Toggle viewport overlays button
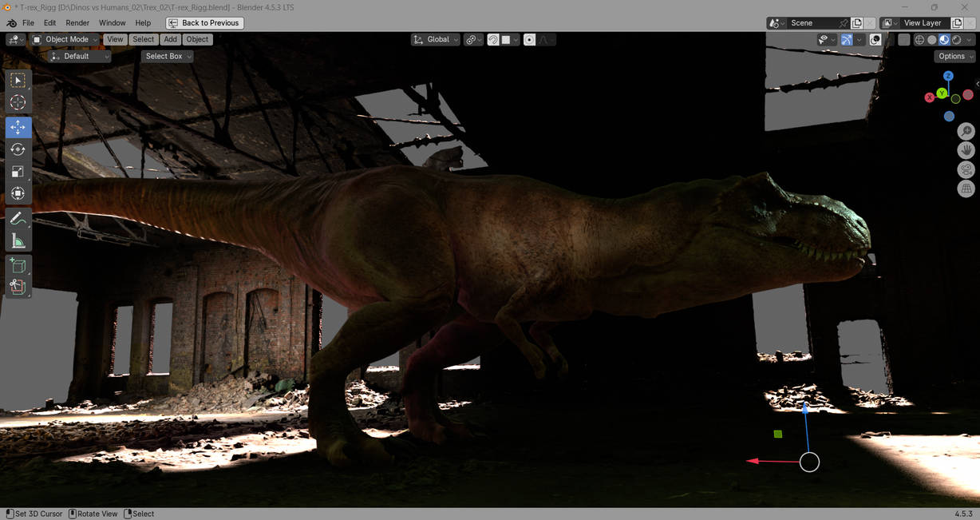 coord(875,39)
